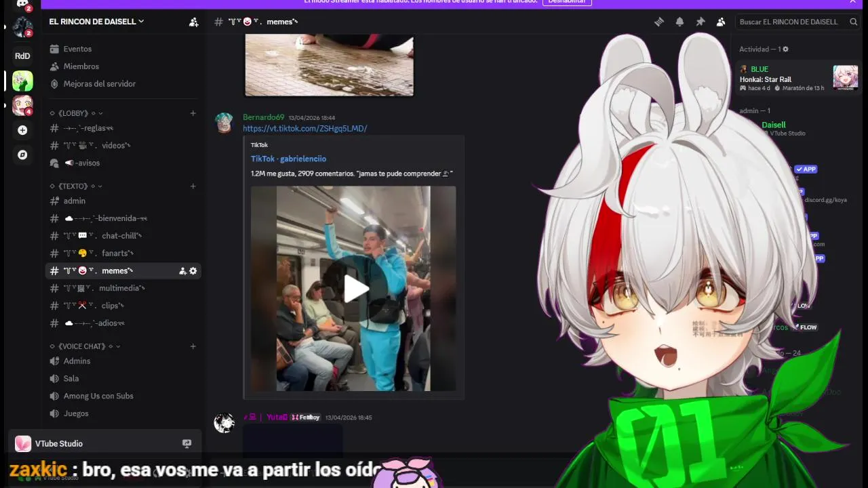Switch to the clips channel
Image resolution: width=868 pixels, height=488 pixels.
(123, 306)
